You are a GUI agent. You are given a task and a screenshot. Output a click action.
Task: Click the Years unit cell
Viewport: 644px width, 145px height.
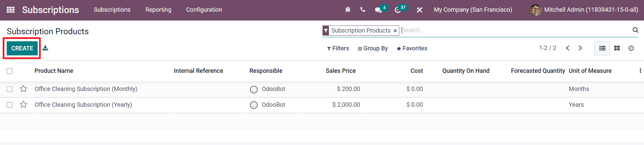coord(576,105)
